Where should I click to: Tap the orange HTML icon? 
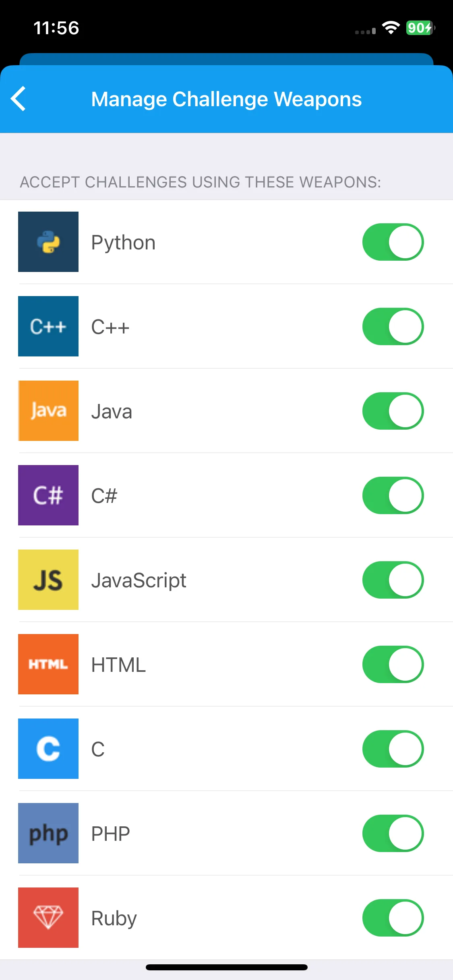tap(48, 664)
